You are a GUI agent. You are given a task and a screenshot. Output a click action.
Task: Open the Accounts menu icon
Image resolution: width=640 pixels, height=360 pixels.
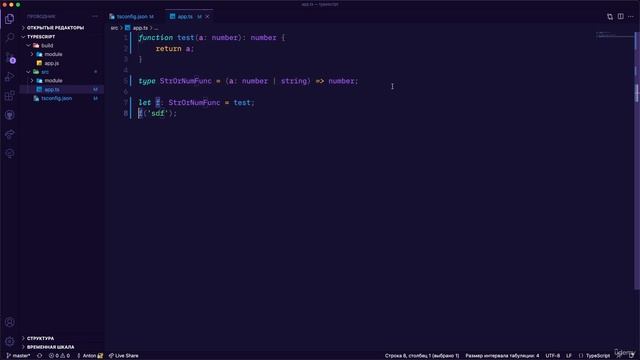click(x=9, y=322)
